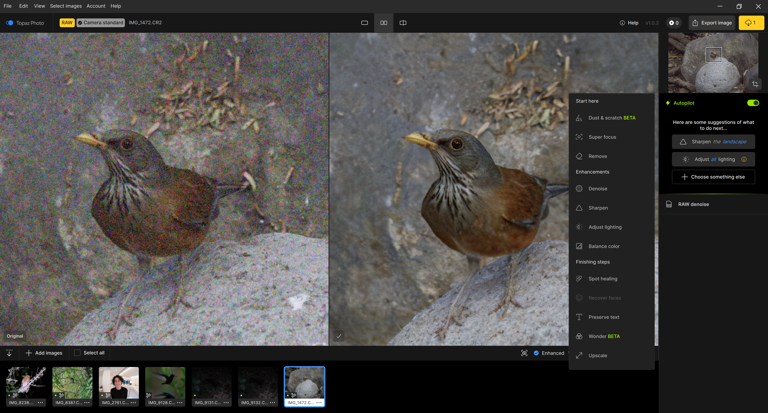Open the credits counter icon

(x=673, y=22)
